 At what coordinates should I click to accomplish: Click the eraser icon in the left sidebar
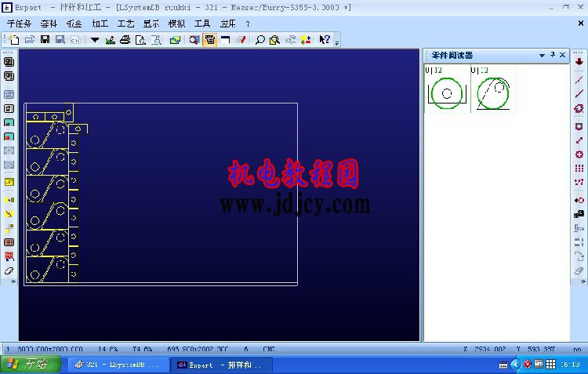click(9, 271)
